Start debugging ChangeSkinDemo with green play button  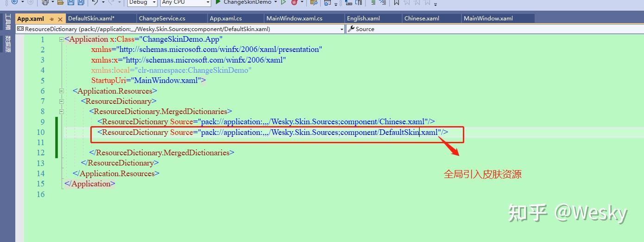218,2
